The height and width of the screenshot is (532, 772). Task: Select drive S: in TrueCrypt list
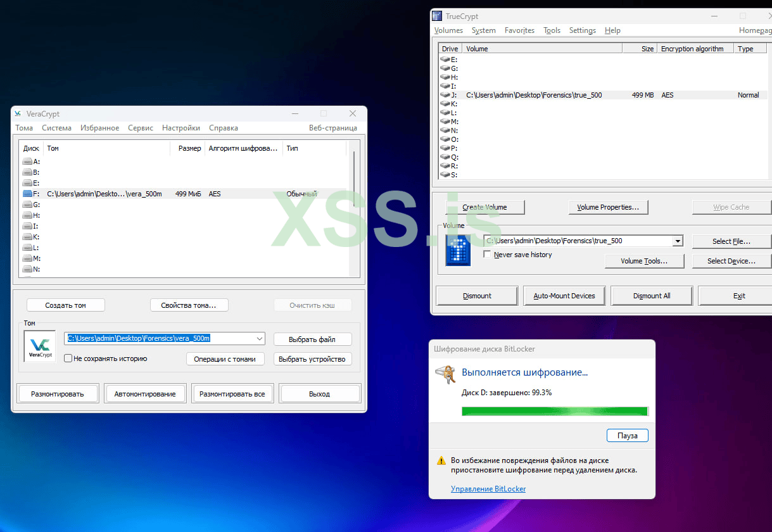pos(603,175)
